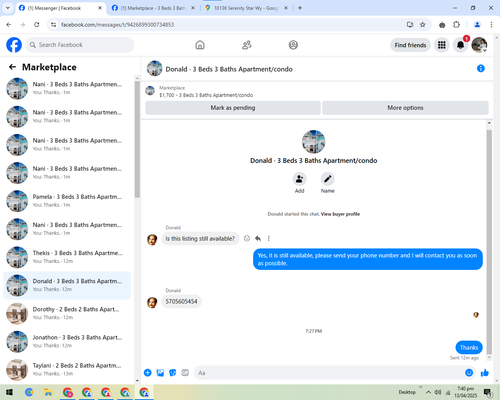The image size is (500, 400).
Task: Open the Chrome three-dot menu
Action: (491, 24)
